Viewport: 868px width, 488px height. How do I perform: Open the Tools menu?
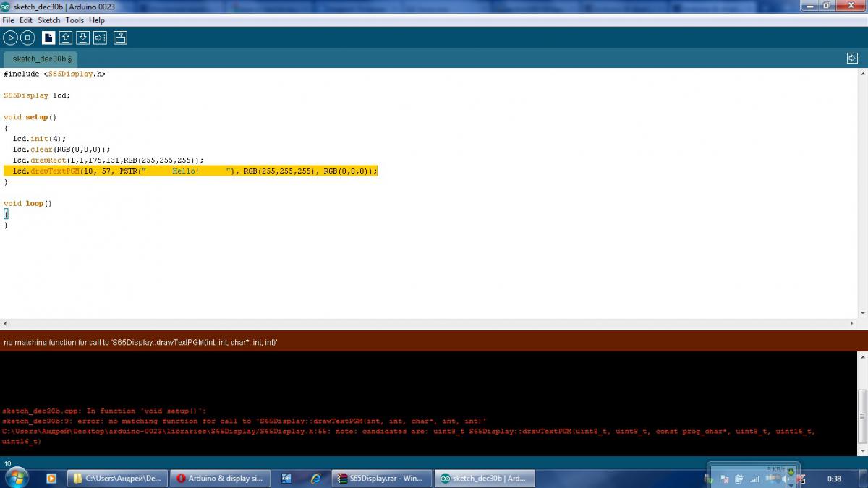[x=75, y=20]
